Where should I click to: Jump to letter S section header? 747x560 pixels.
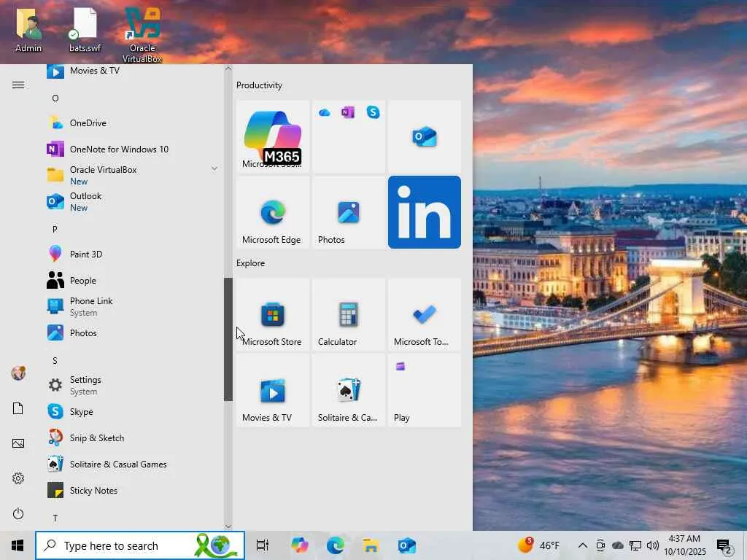tap(55, 361)
